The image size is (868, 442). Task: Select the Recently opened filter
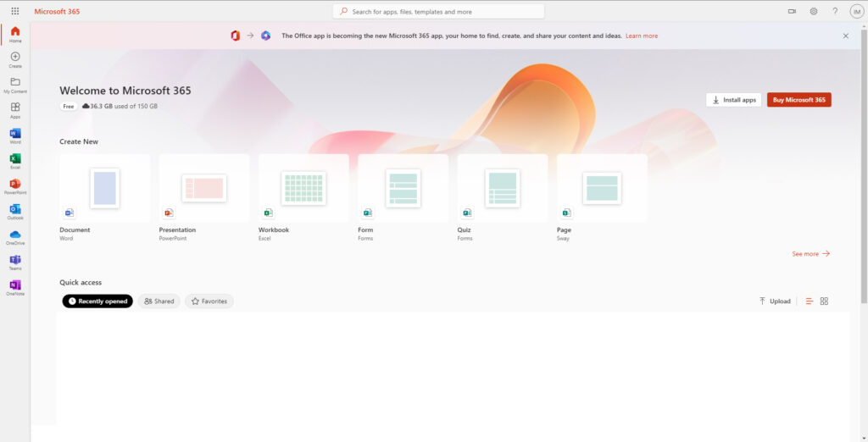tap(97, 301)
